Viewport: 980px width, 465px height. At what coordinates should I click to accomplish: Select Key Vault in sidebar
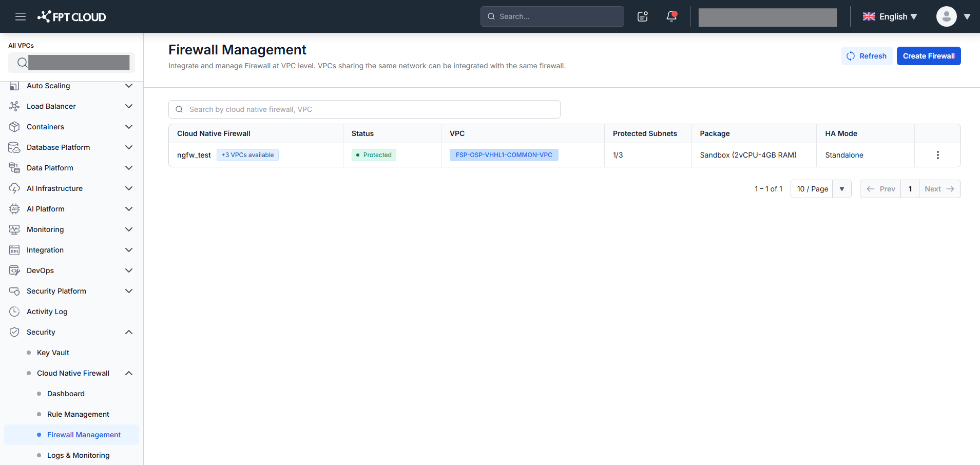pyautogui.click(x=53, y=353)
